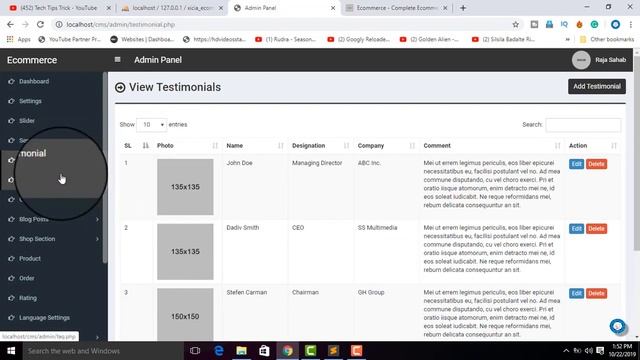Click the browser address bar URL

pos(120,24)
